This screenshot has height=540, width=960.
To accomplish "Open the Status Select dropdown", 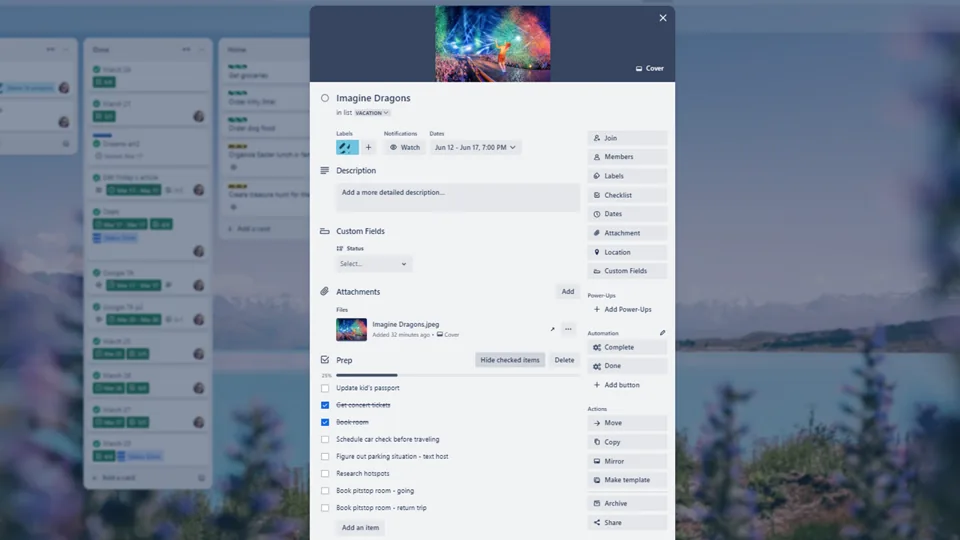I will tap(373, 264).
